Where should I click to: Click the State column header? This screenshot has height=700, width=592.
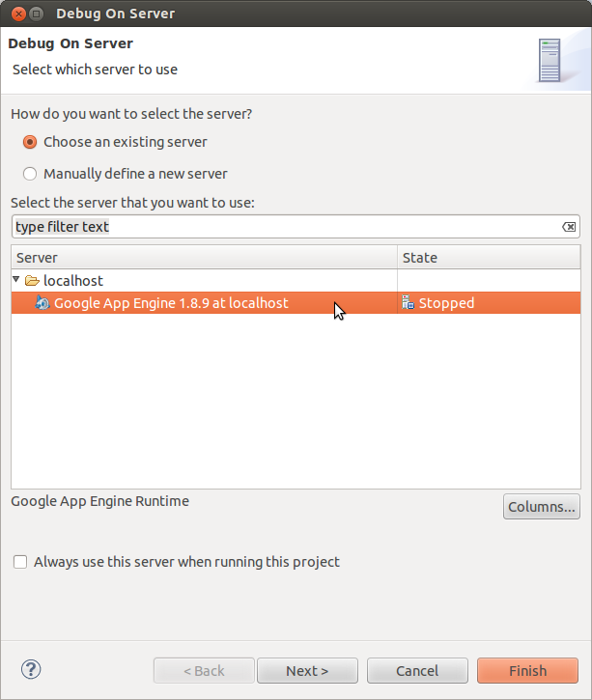488,258
